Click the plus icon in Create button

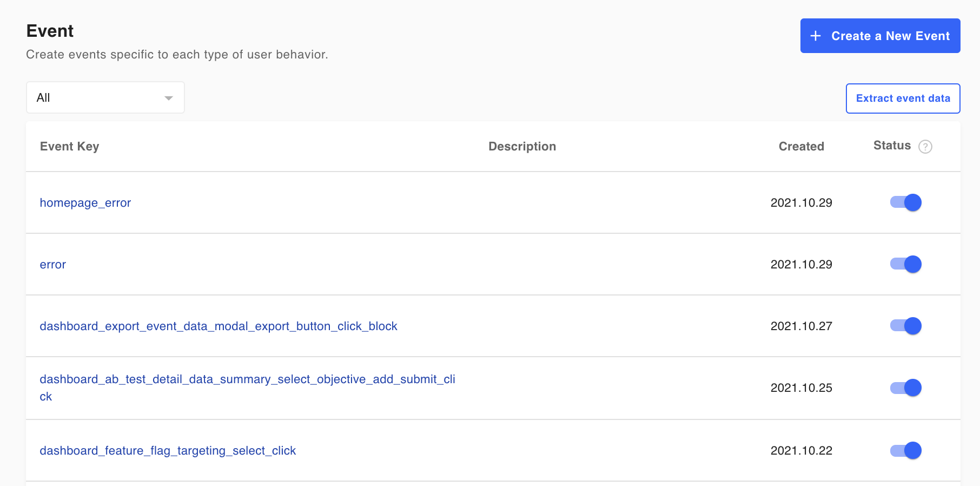coord(816,36)
